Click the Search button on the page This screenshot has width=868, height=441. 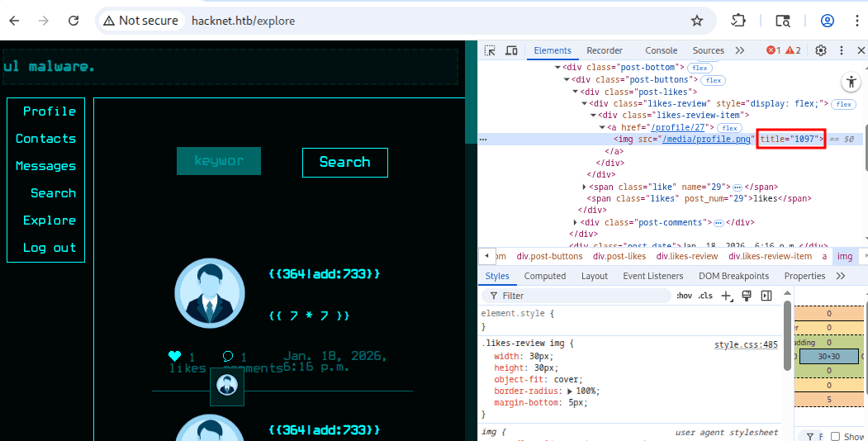[x=344, y=162]
